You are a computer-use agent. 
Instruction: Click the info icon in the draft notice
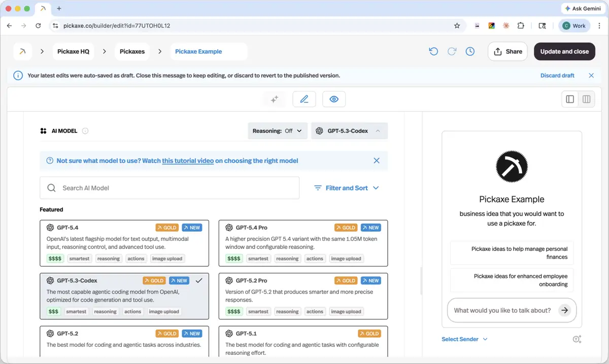pos(18,76)
